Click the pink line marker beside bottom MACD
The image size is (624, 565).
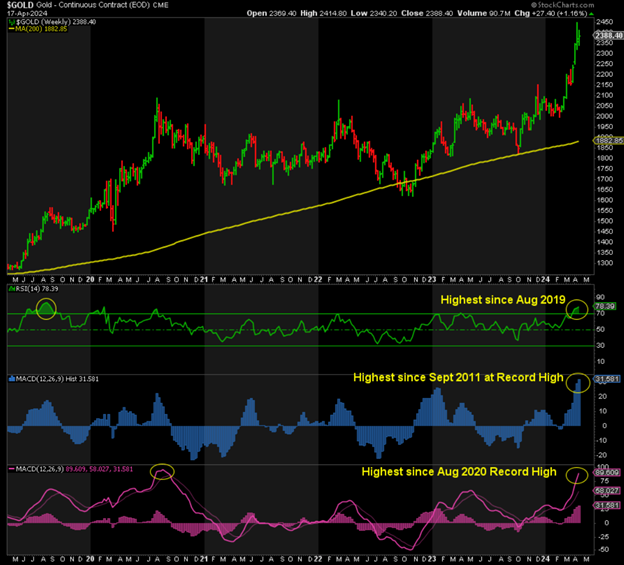point(12,469)
